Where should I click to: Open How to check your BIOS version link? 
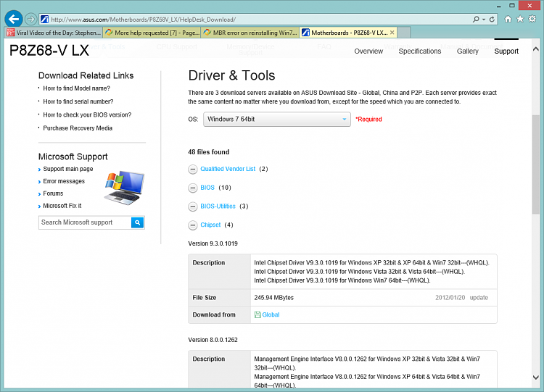87,114
